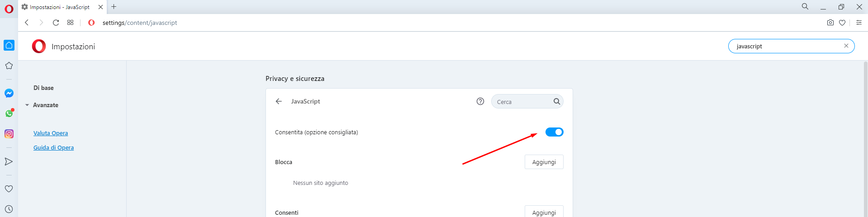Open the history clock icon in sidebar

tap(9, 209)
